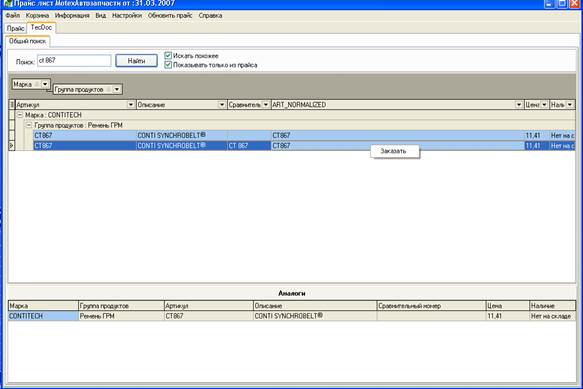Open the Вид menu
Image resolution: width=583 pixels, height=389 pixels.
pyautogui.click(x=100, y=16)
